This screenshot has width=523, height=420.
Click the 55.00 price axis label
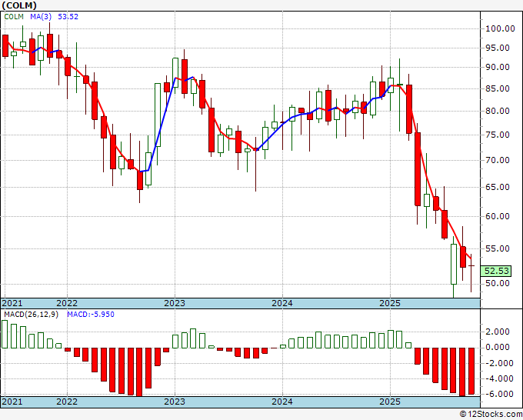[x=498, y=249]
